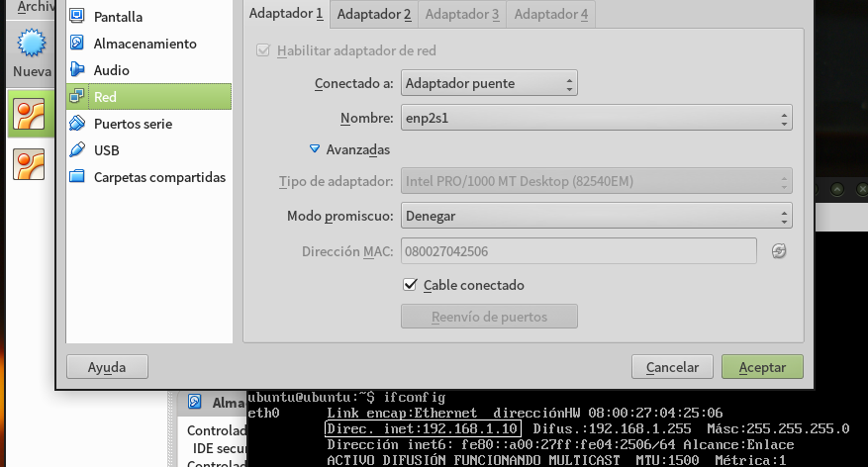
Task: Uncheck the Cable conectado checkbox
Action: [x=411, y=285]
